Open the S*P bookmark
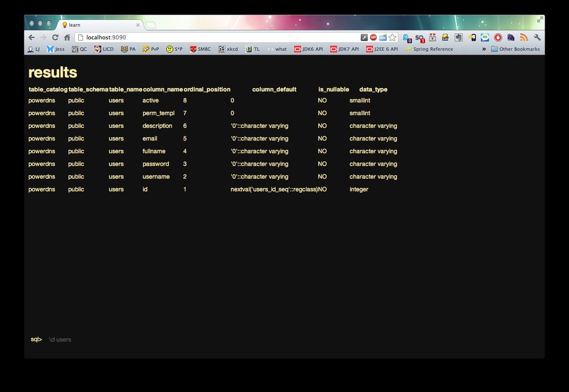Screen dimensions: 569x392 (174, 49)
